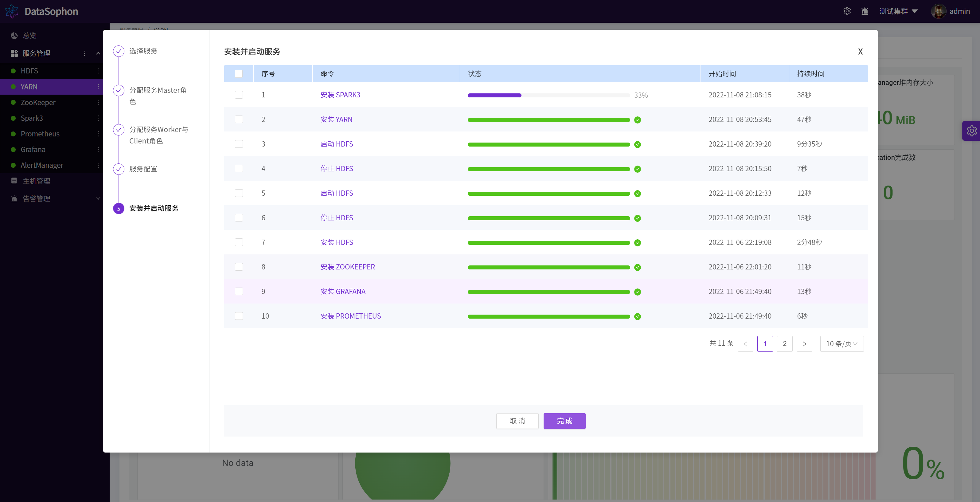The image size is (980, 502).
Task: Click the 选择服务 step checkmark circle
Action: [119, 51]
